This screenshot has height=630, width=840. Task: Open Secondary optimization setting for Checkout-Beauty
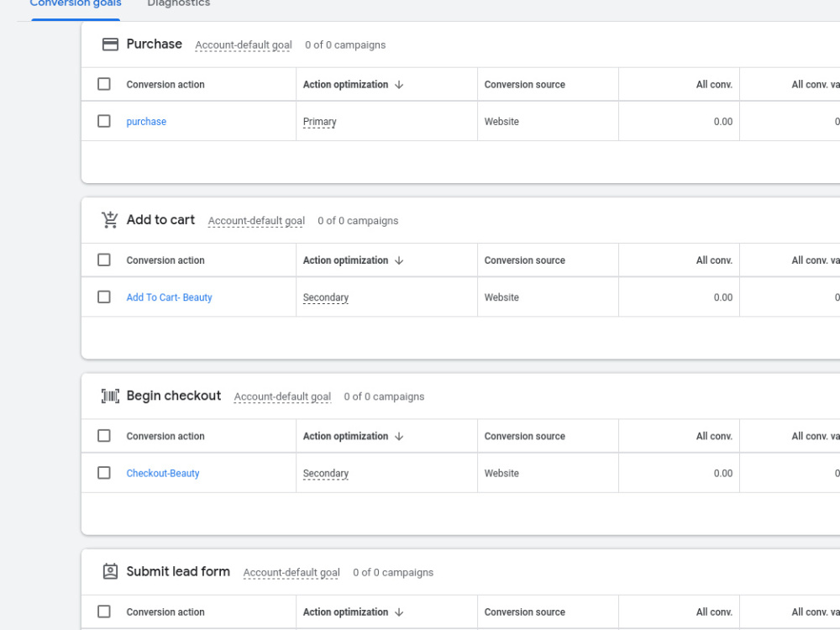coord(326,473)
